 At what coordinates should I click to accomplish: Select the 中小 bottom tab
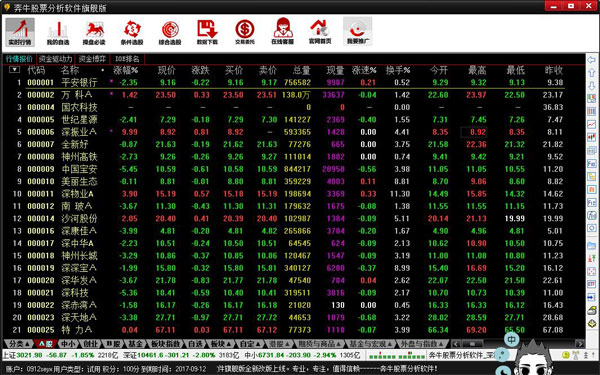point(68,344)
